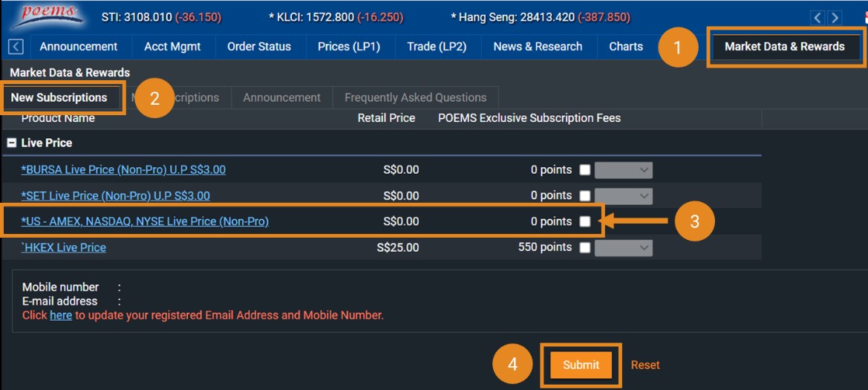The width and height of the screenshot is (868, 390).
Task: Open the Trade (LP2) tab
Action: pos(437,47)
